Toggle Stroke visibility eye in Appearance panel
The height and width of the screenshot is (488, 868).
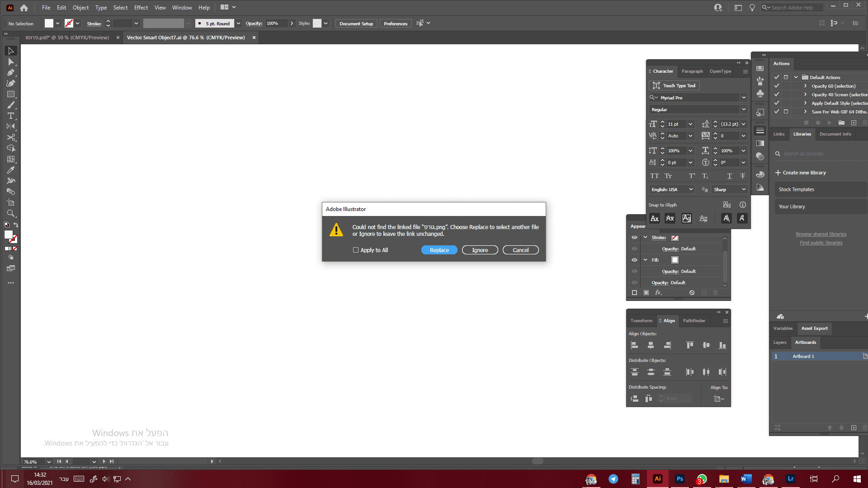pos(634,238)
